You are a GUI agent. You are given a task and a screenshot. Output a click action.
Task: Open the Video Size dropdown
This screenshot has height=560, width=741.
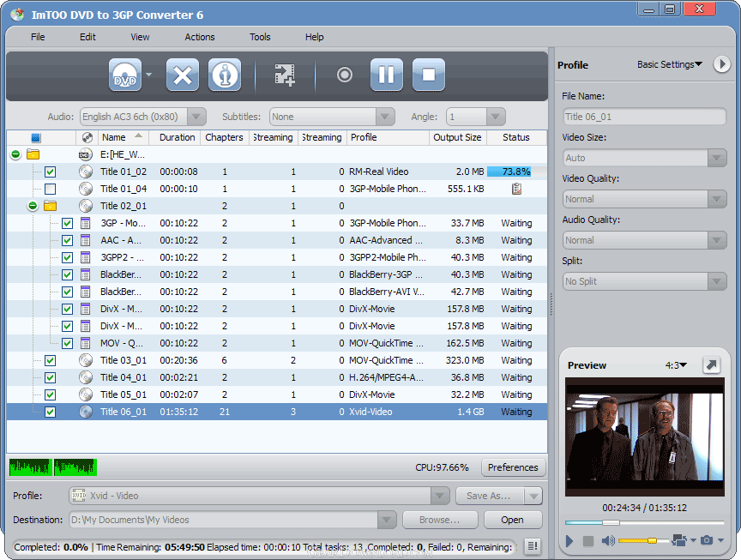tap(644, 158)
